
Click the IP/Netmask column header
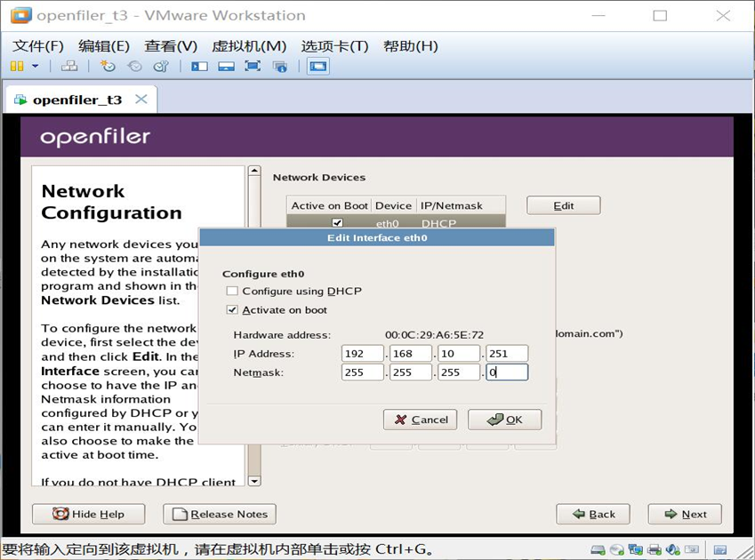(x=461, y=205)
